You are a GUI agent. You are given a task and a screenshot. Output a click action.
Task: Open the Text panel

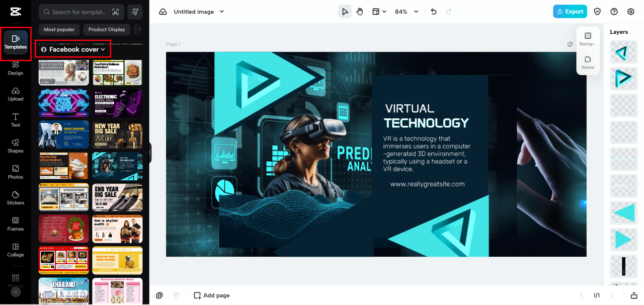[16, 120]
